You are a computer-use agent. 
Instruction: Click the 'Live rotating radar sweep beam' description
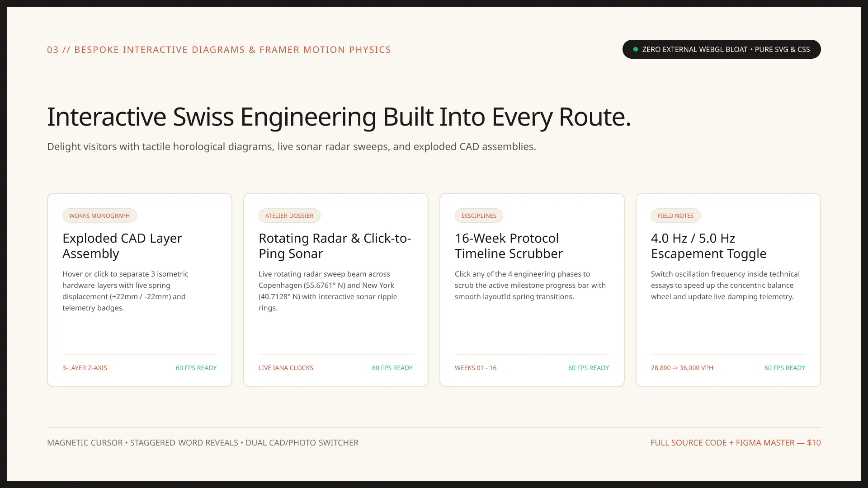(328, 291)
